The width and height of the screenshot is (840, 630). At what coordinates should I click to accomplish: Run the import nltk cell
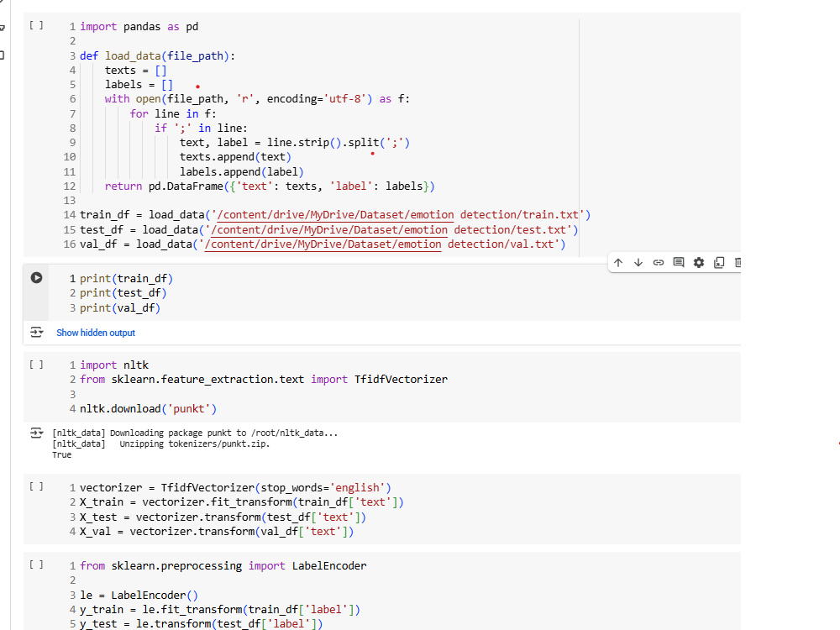click(x=36, y=365)
